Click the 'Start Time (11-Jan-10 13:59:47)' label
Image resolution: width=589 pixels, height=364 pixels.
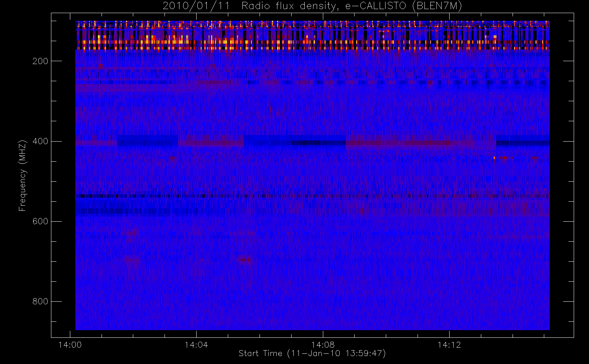click(312, 353)
